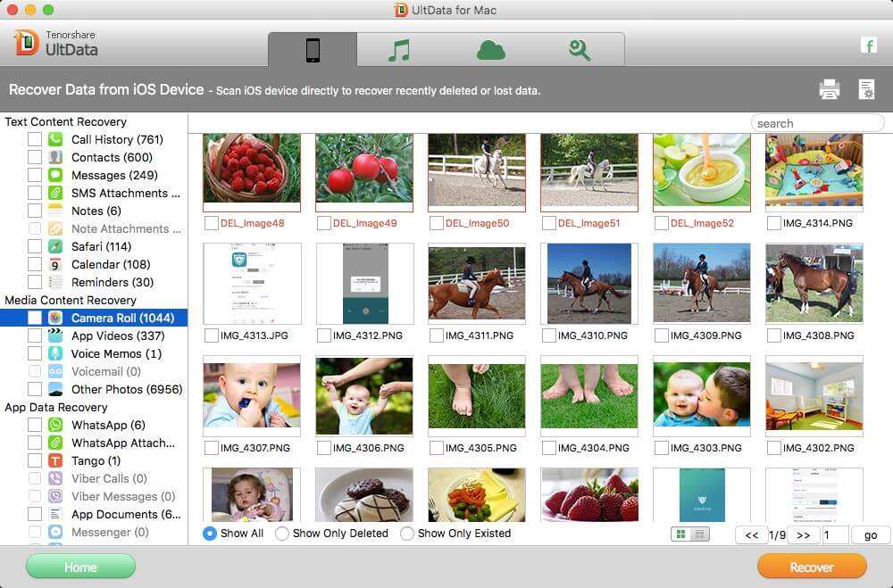The height and width of the screenshot is (588, 893).
Task: Click the Other Photos icon
Action: [x=55, y=389]
